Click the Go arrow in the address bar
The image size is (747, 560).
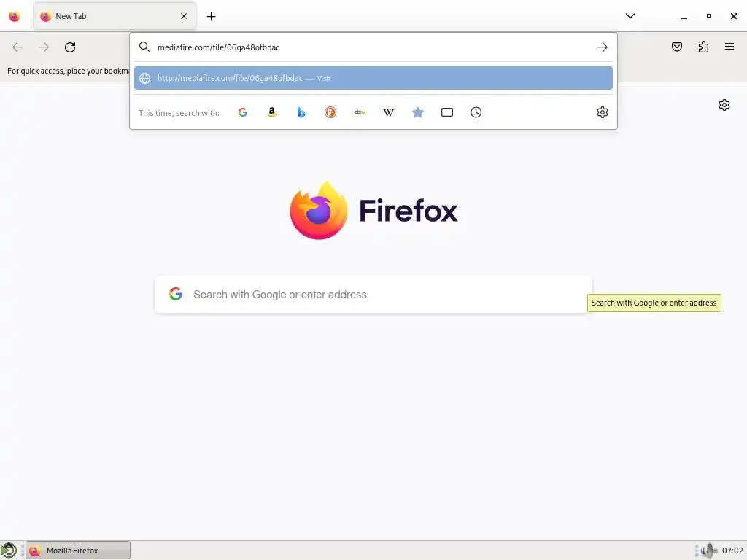[602, 47]
